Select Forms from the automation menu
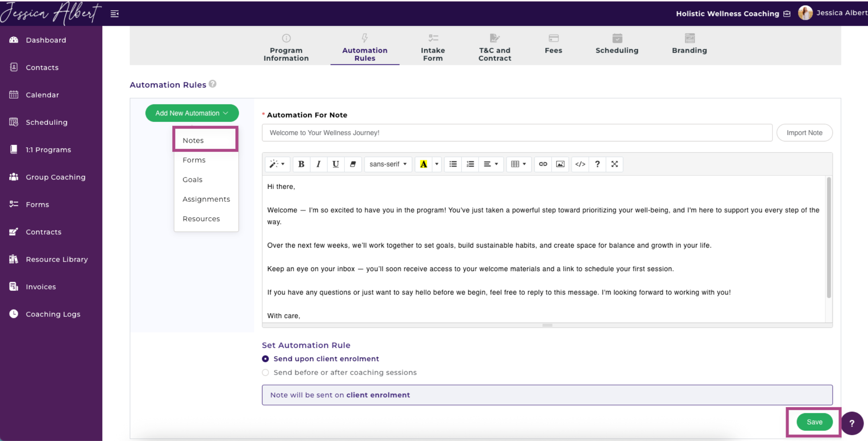868x441 pixels. 206,160
